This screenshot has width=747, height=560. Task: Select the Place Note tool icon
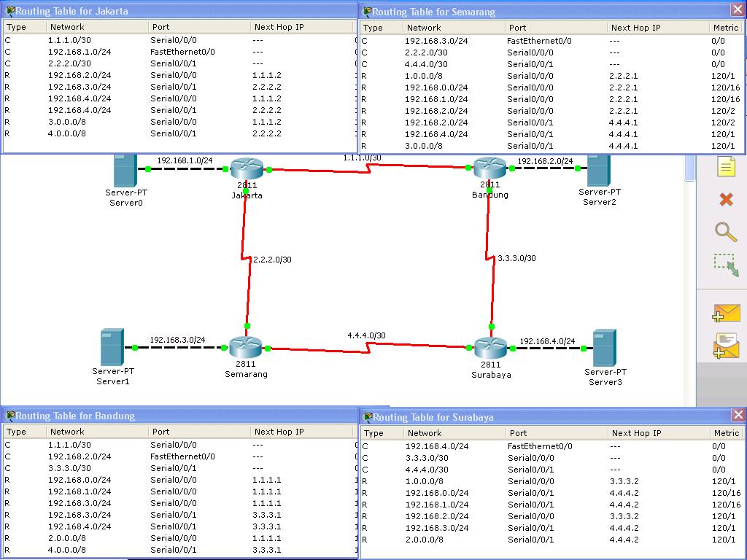click(726, 167)
